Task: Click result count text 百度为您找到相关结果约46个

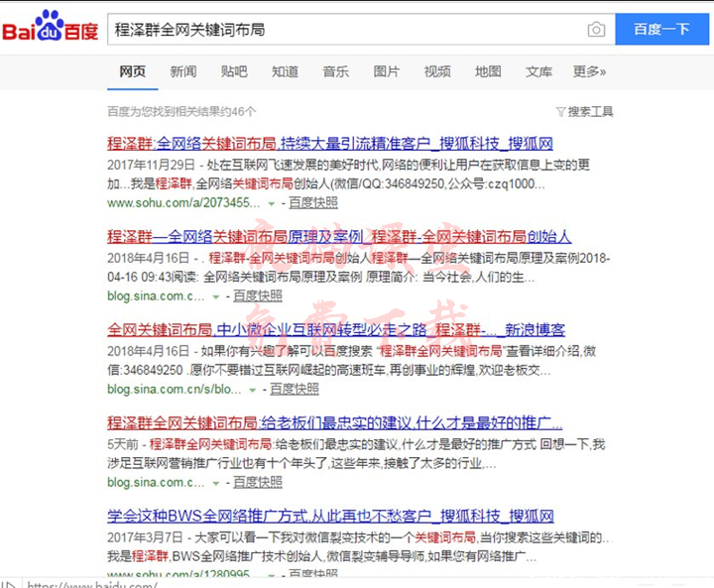Action: [x=181, y=112]
